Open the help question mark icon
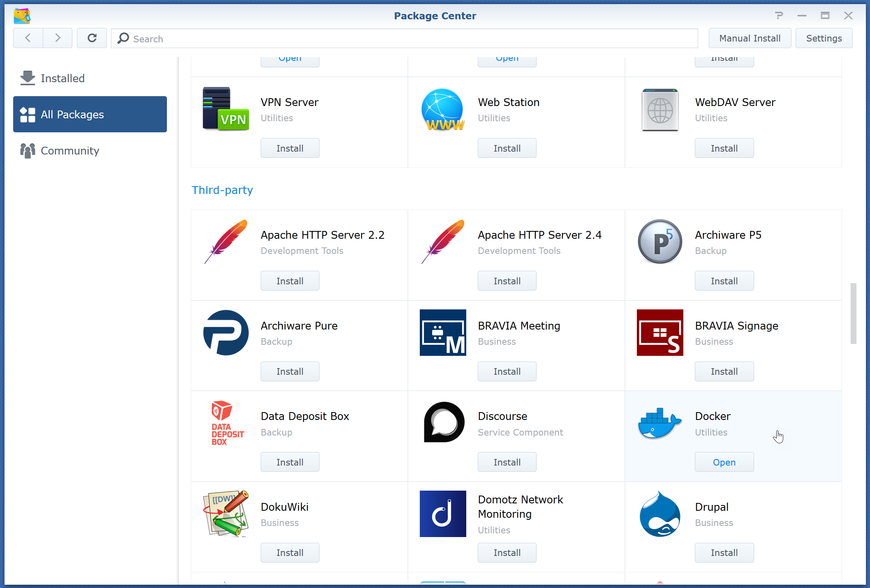Image resolution: width=870 pixels, height=588 pixels. (x=779, y=16)
